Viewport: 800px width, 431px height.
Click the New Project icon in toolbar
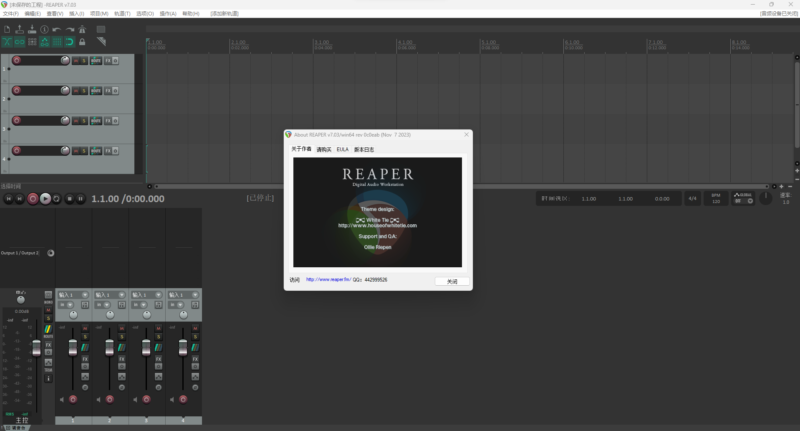[x=7, y=29]
